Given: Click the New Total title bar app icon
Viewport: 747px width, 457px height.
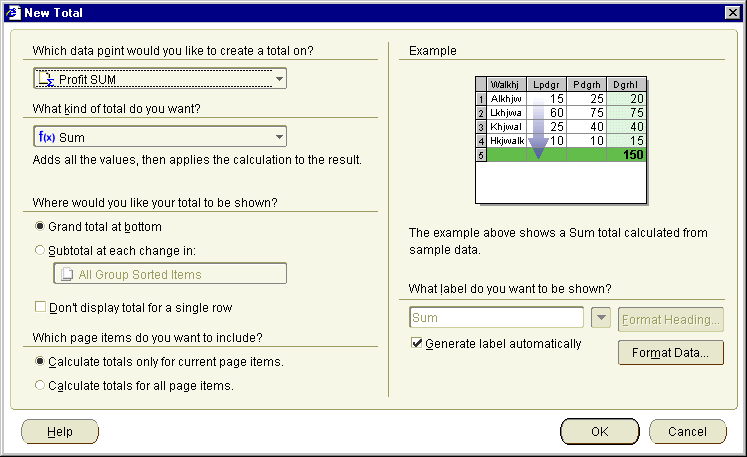Looking at the screenshot, I should click(x=13, y=12).
